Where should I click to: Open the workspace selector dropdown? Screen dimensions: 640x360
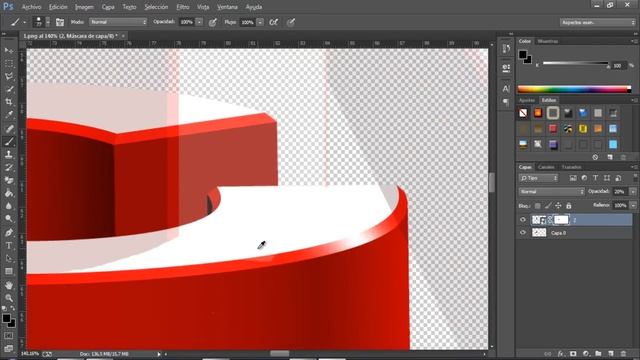click(x=598, y=22)
